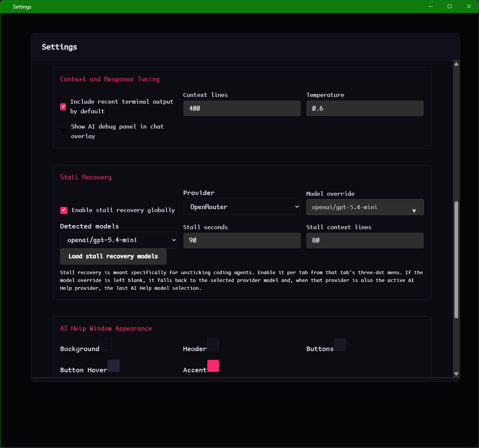
Task: Pick the Buttons color swatch
Action: 340,345
